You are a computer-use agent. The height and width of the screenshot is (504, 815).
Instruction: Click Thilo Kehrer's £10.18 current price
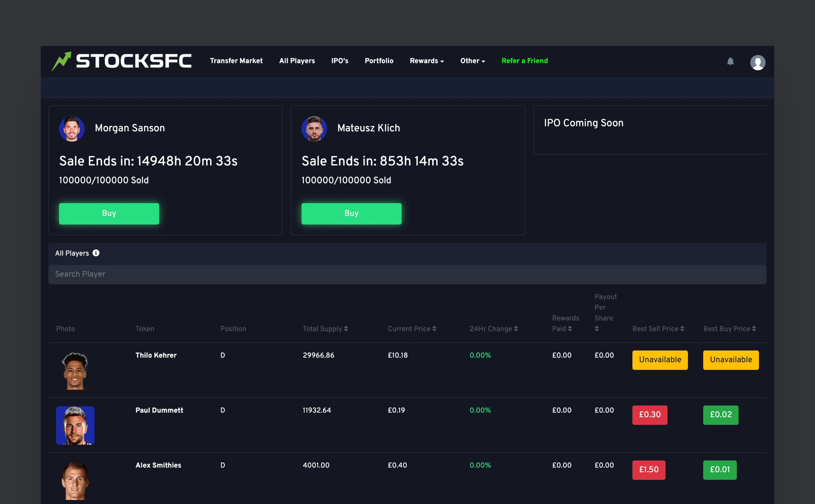coord(398,355)
